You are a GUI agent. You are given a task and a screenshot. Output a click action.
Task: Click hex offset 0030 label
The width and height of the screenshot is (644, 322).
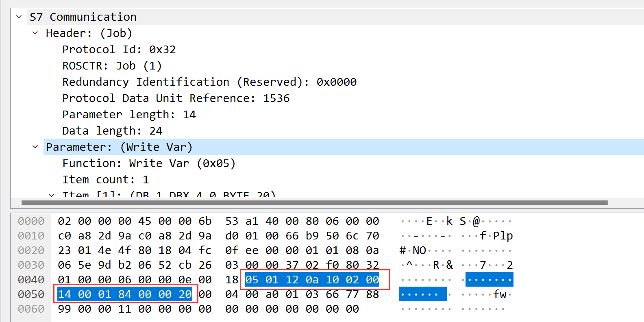(31, 265)
